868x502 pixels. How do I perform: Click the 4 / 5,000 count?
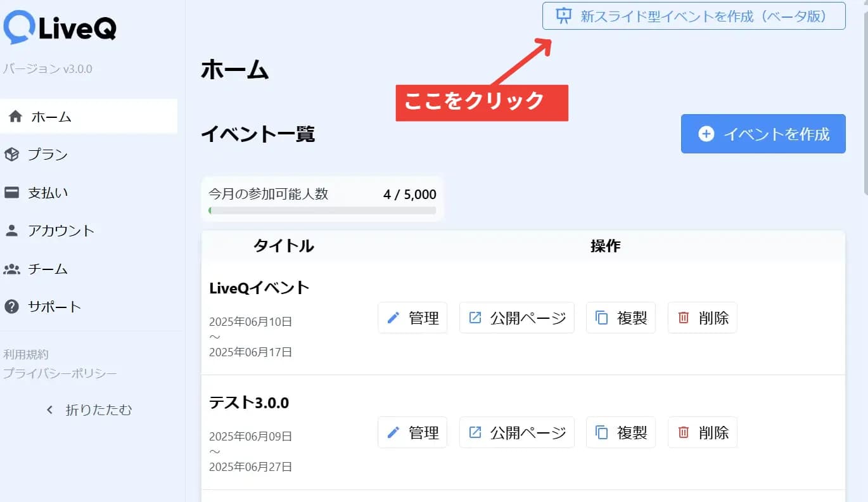[x=410, y=195]
